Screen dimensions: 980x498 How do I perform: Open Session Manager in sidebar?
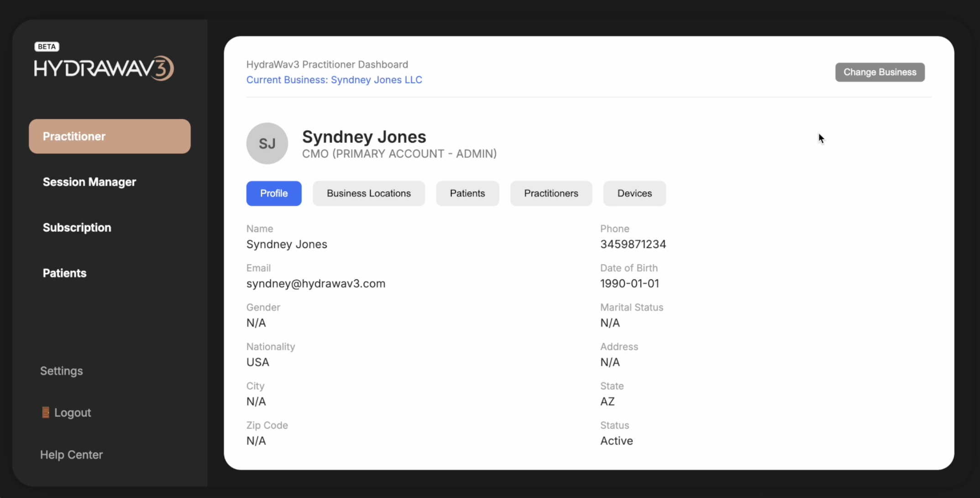[x=89, y=182]
